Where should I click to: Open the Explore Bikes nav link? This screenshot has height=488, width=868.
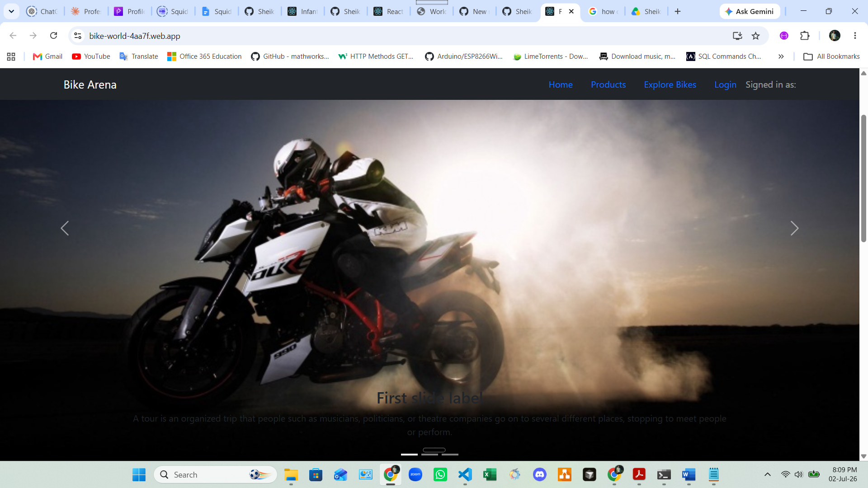670,84
